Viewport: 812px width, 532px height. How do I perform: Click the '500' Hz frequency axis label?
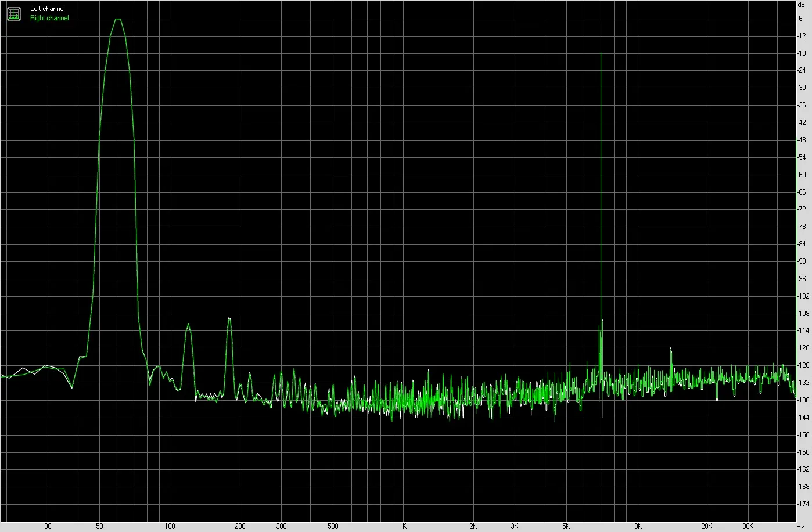[333, 526]
